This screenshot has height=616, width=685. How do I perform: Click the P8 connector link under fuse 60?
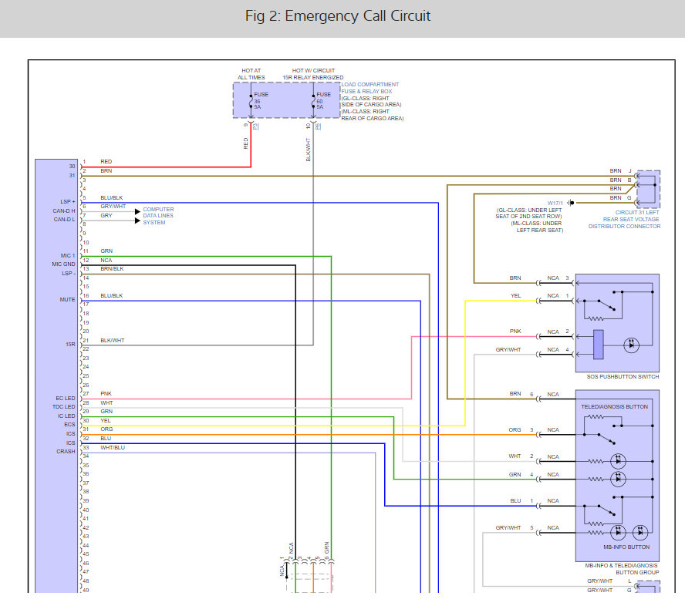pyautogui.click(x=318, y=126)
